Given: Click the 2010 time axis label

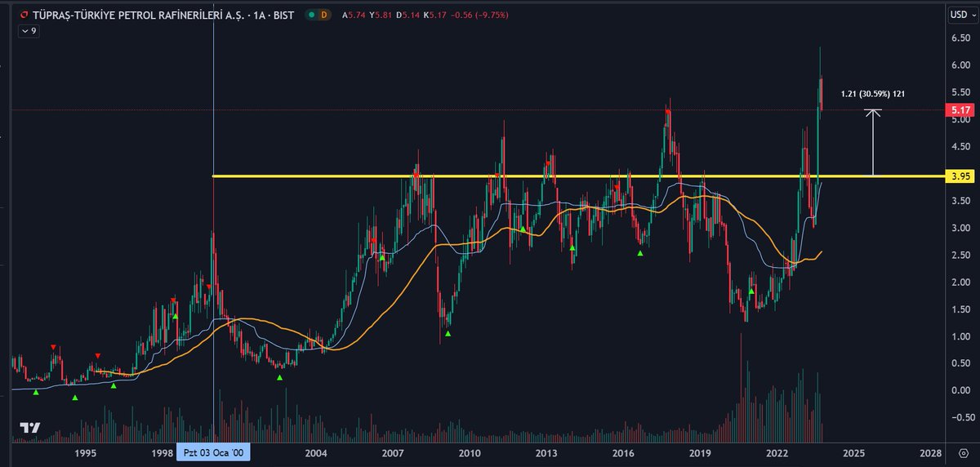Looking at the screenshot, I should coord(469,451).
